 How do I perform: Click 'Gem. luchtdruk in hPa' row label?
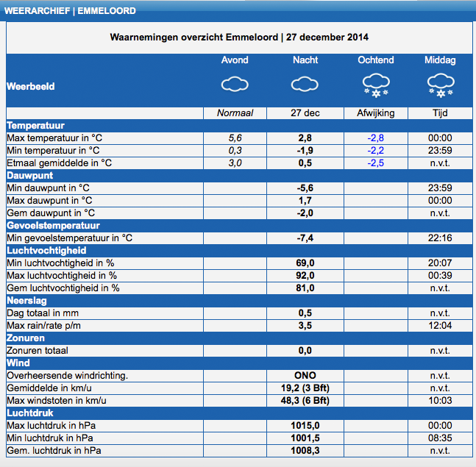[x=54, y=451]
